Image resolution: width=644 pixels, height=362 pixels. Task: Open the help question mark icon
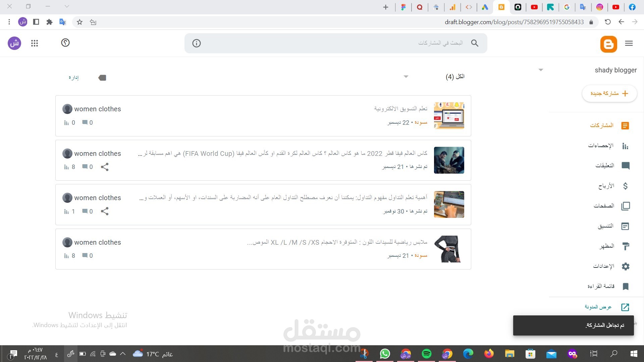[65, 43]
